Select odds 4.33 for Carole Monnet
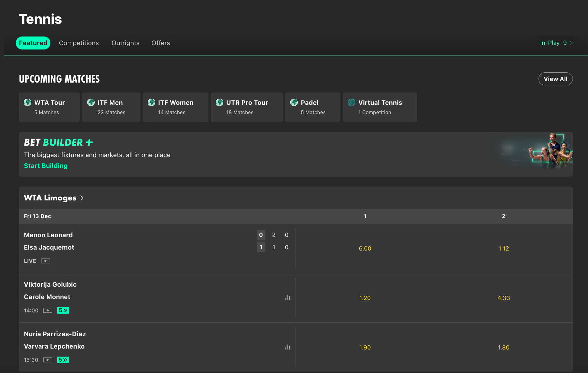This screenshot has width=588, height=373. [x=504, y=298]
